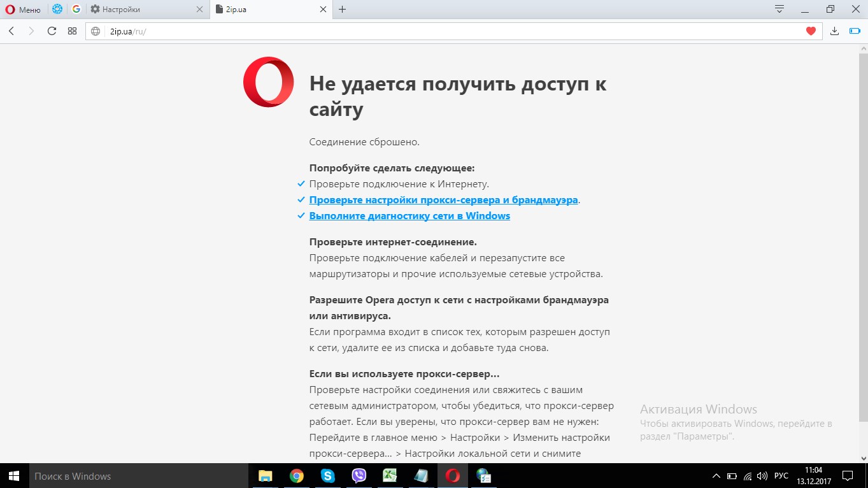The width and height of the screenshot is (868, 488).
Task: Open File Explorer from taskbar
Action: (x=265, y=476)
